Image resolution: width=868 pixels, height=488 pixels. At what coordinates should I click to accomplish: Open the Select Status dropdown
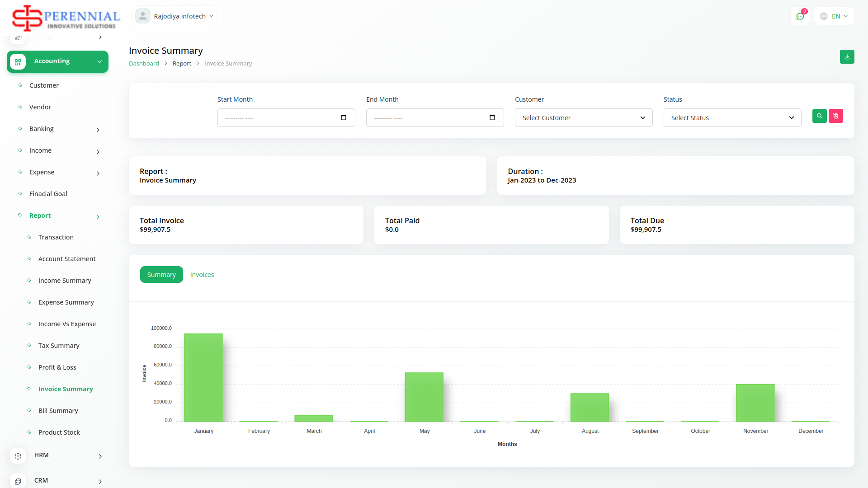coord(732,118)
